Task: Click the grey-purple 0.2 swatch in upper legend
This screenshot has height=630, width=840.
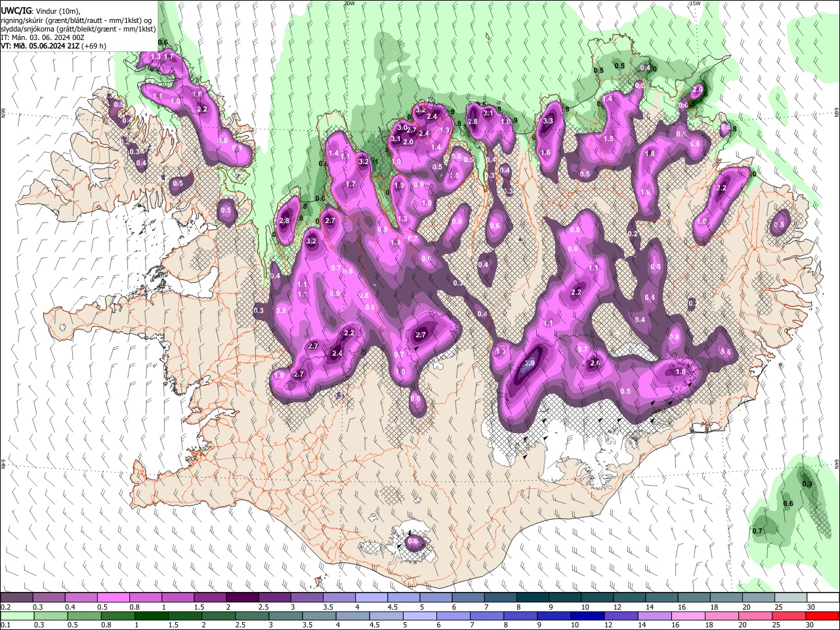Action: coord(16,598)
